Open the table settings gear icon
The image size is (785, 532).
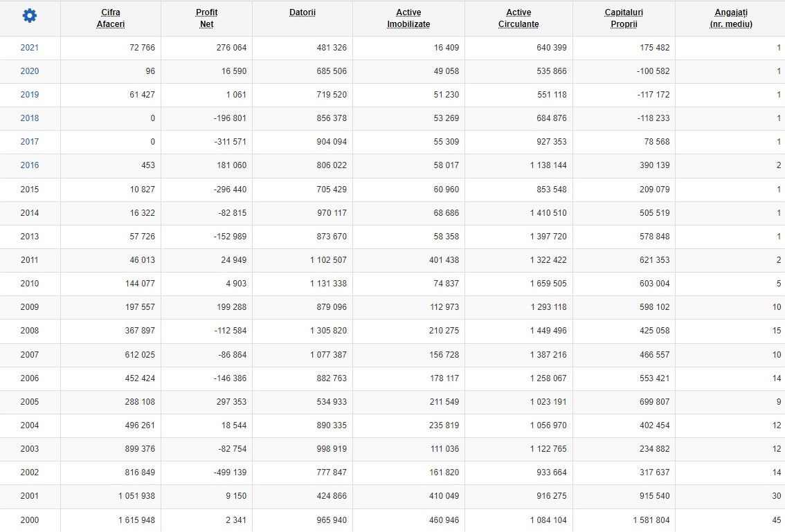tap(30, 16)
